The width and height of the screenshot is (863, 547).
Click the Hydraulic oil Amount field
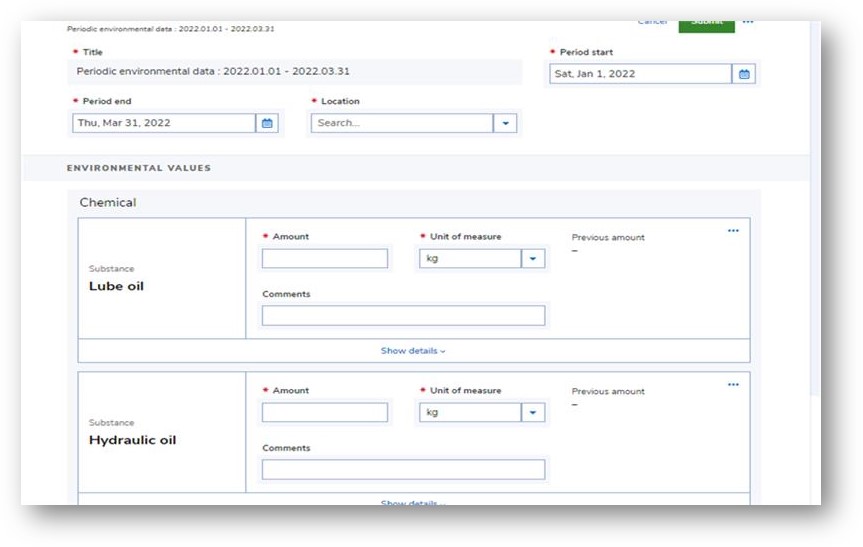[325, 413]
